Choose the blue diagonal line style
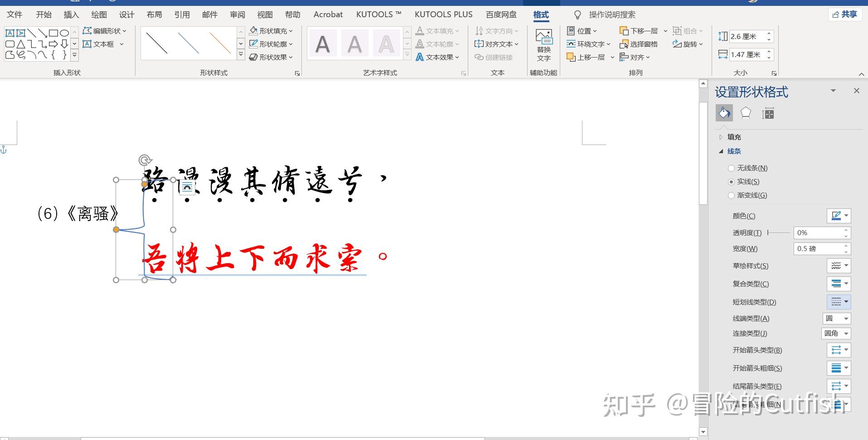Viewport: 868px width, 440px height. click(x=189, y=44)
